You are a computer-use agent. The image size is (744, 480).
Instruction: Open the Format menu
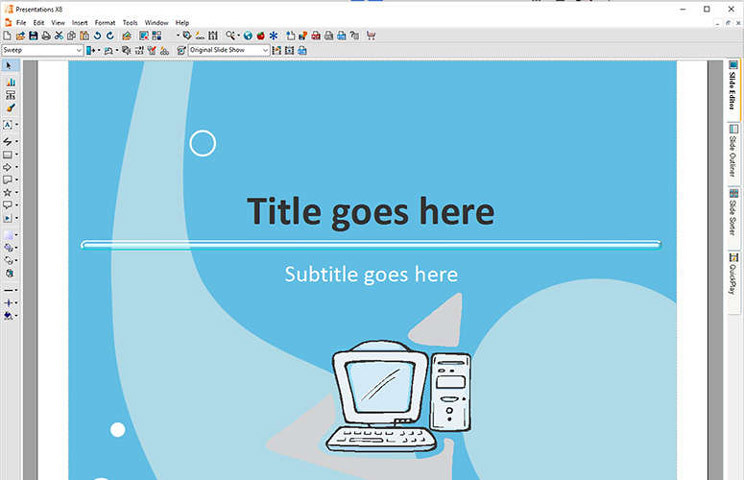105,22
